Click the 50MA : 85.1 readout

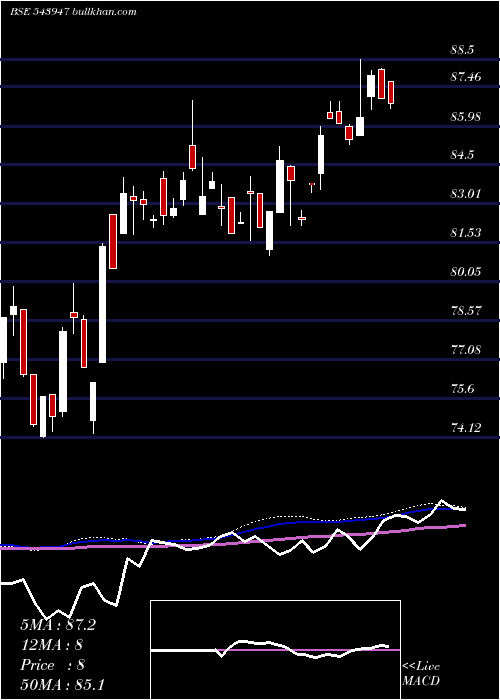click(x=62, y=684)
